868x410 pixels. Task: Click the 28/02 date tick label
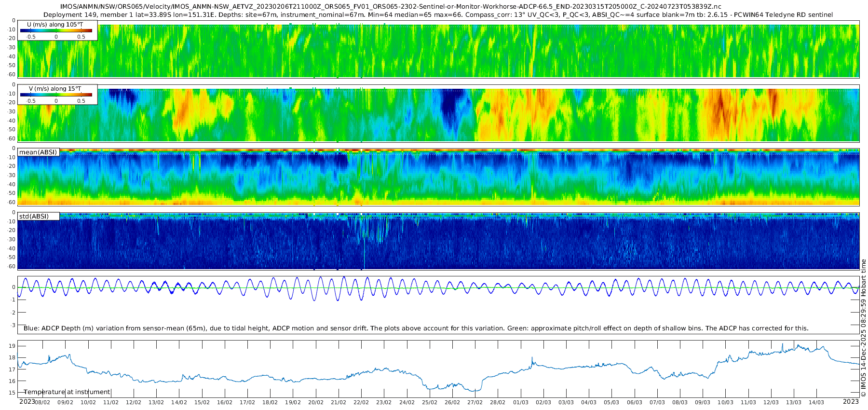pos(498,402)
